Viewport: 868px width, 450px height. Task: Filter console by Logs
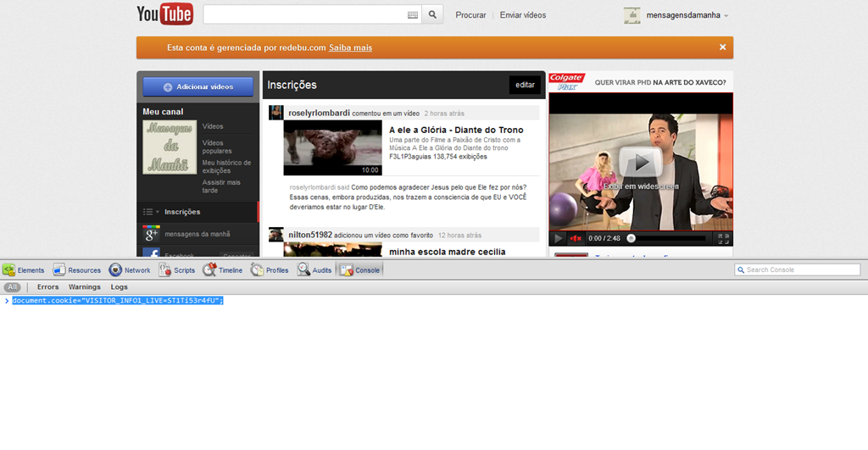[119, 287]
